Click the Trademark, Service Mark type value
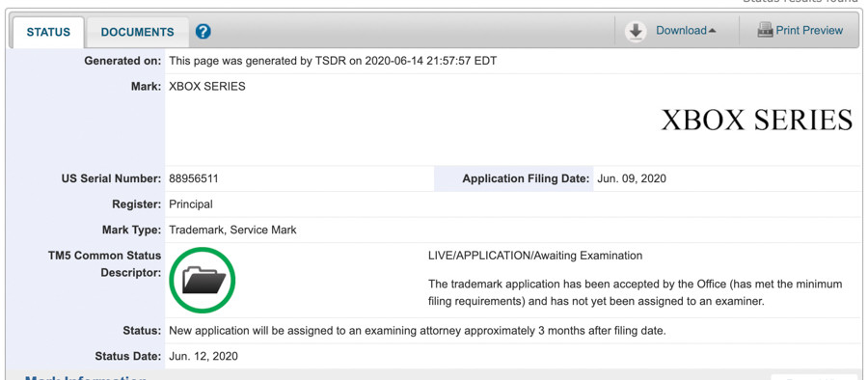The height and width of the screenshot is (380, 868). (x=232, y=230)
